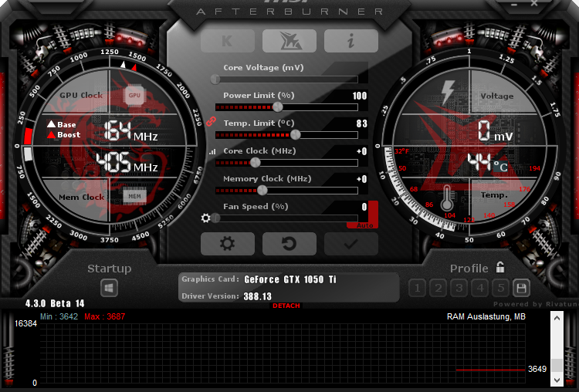Click the RAM Auslastung, MB graph label
The height and width of the screenshot is (392, 579).
[x=486, y=316]
